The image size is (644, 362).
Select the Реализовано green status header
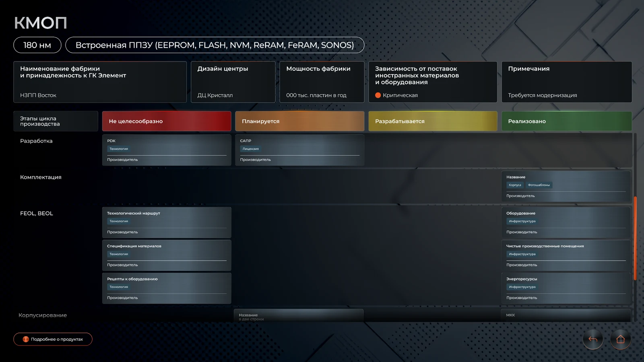coord(567,121)
